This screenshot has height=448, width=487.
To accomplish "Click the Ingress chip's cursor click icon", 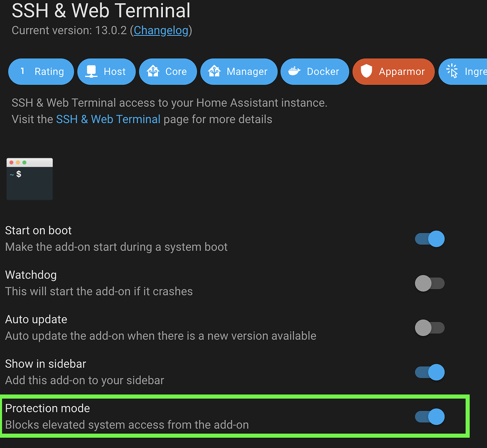I will pos(452,71).
